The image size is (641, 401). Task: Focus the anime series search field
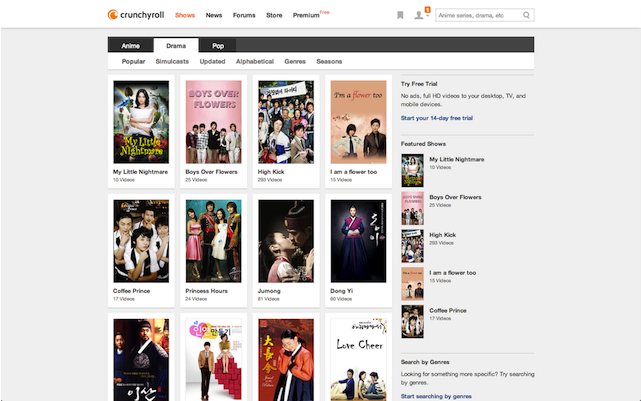pos(484,15)
